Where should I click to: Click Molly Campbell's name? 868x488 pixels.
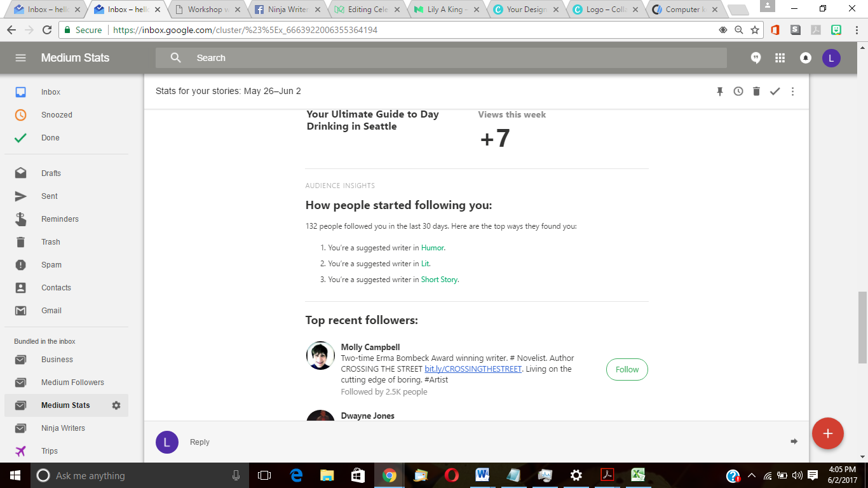click(x=370, y=348)
